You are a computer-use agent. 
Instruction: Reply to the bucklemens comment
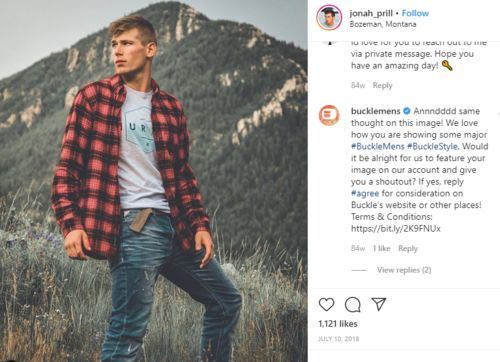click(x=408, y=249)
